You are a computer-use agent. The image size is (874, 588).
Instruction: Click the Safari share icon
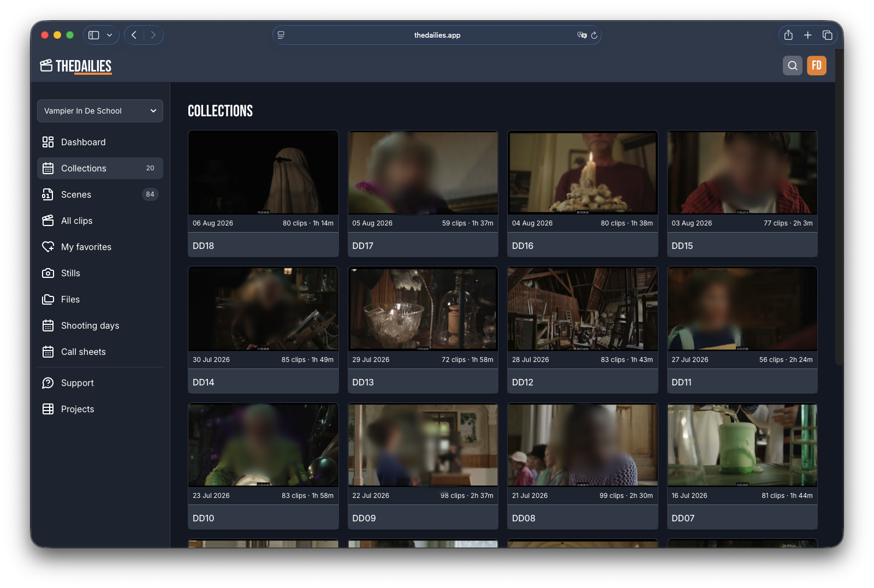point(788,35)
